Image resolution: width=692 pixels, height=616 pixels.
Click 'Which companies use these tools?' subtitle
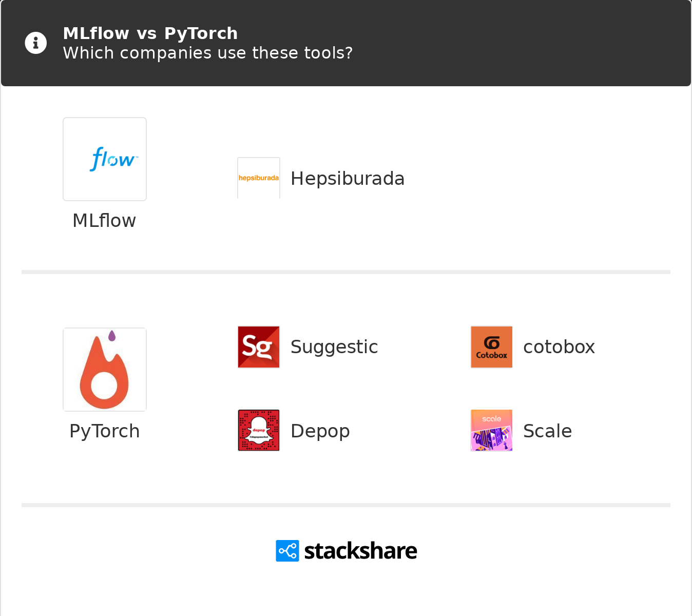click(208, 53)
